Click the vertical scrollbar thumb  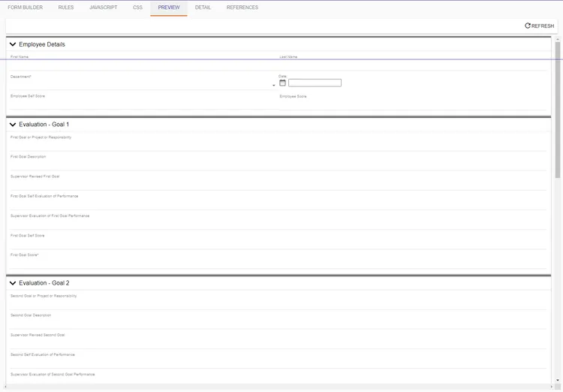click(558, 110)
